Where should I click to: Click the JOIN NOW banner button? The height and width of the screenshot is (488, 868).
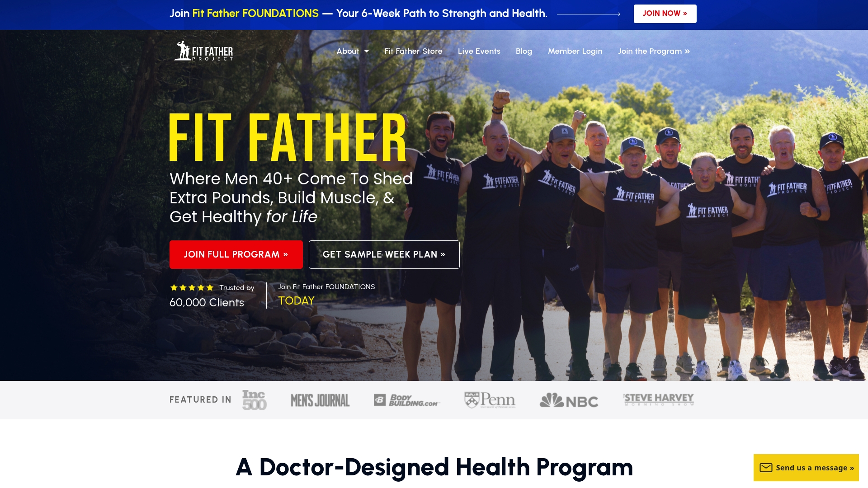pyautogui.click(x=665, y=14)
